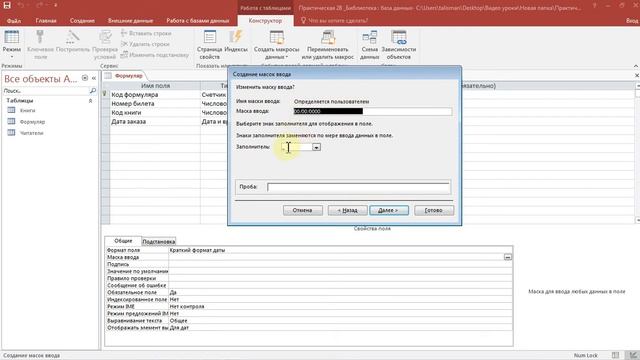This screenshot has height=360, width=640.
Task: Click the search magnifier icon in navigation pane
Action: click(93, 91)
